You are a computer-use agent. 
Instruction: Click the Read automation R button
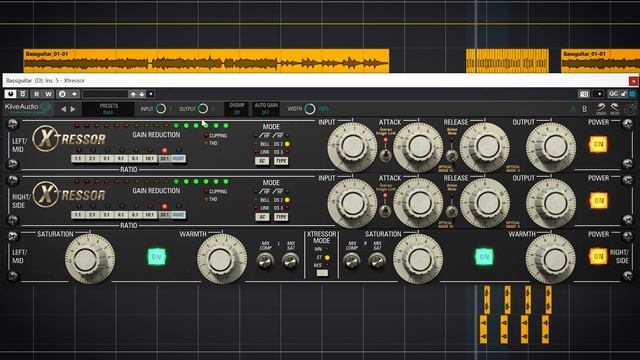36,94
